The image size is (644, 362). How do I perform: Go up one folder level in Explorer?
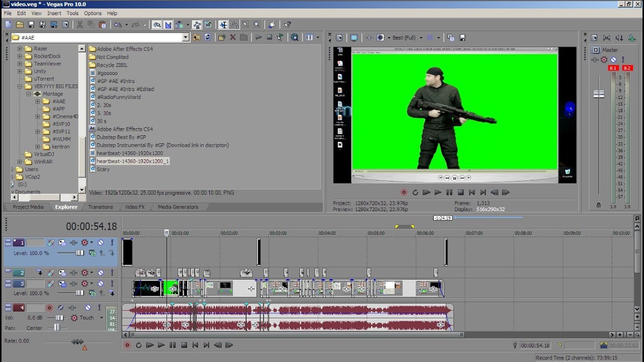[x=196, y=37]
